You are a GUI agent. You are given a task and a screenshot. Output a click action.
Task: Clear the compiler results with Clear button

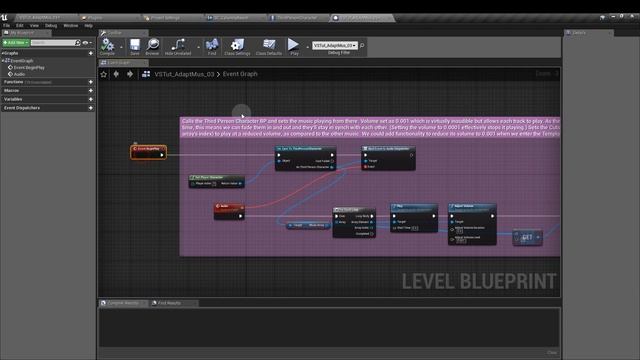552,352
